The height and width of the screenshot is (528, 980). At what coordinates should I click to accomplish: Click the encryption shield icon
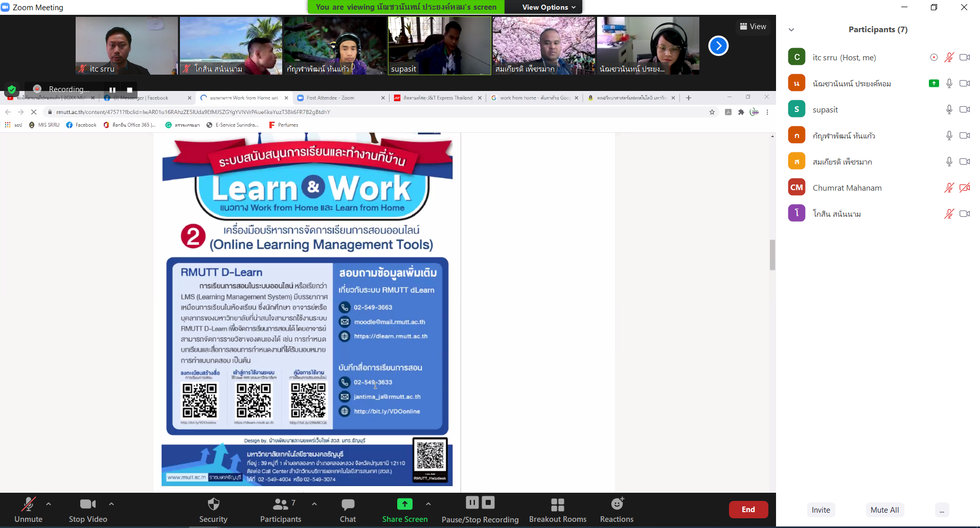click(x=12, y=89)
